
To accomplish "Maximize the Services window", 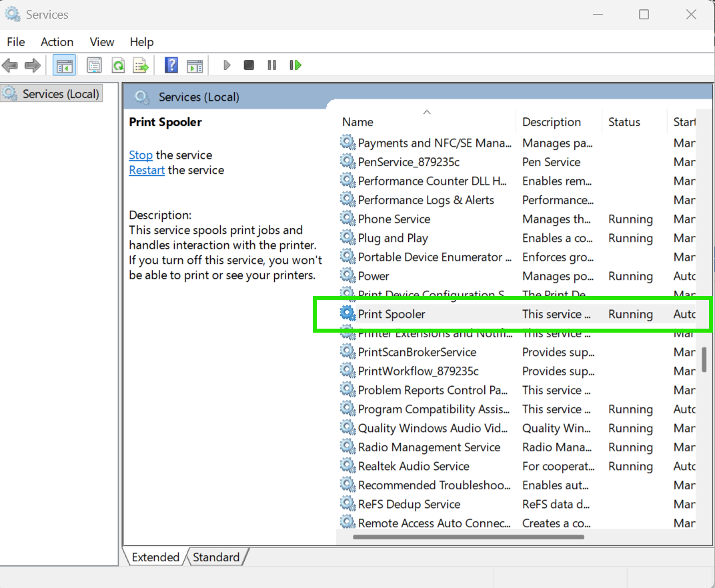I will [644, 15].
